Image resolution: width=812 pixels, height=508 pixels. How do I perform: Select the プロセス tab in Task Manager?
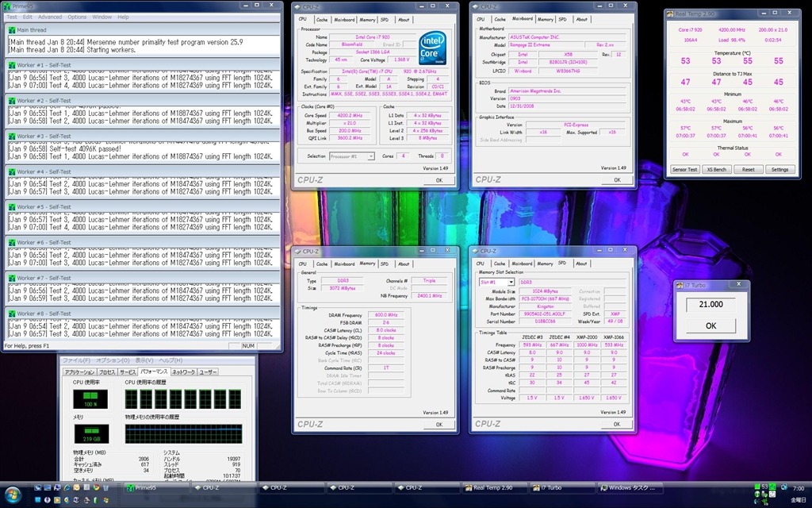click(x=106, y=371)
